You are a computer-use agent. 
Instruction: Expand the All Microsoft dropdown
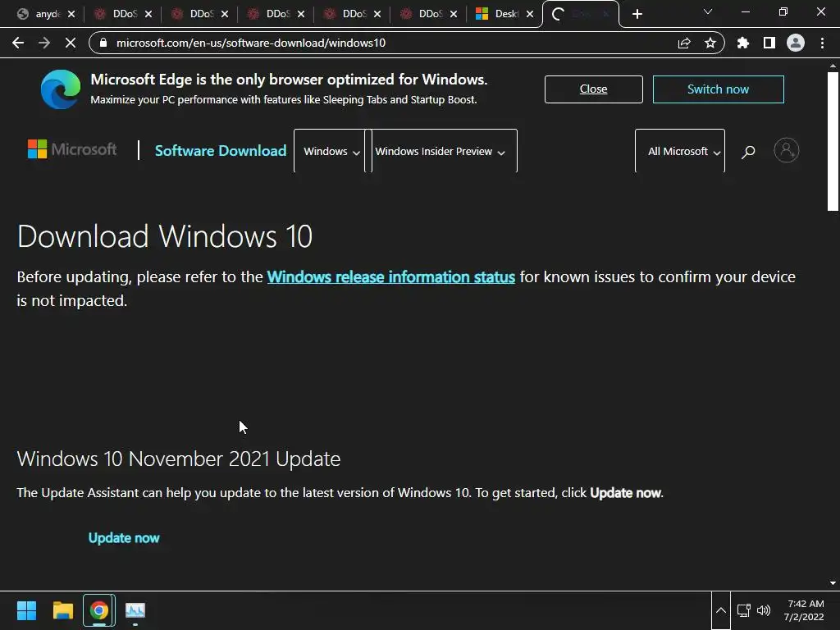coord(680,151)
